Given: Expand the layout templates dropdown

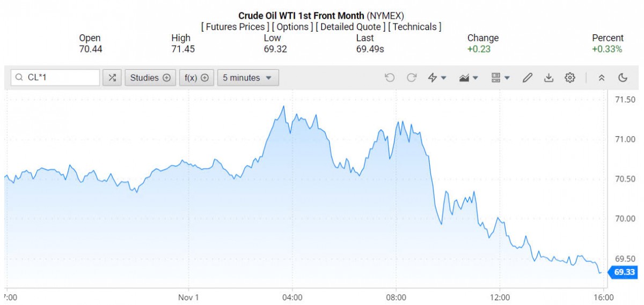Looking at the screenshot, I should click(500, 78).
